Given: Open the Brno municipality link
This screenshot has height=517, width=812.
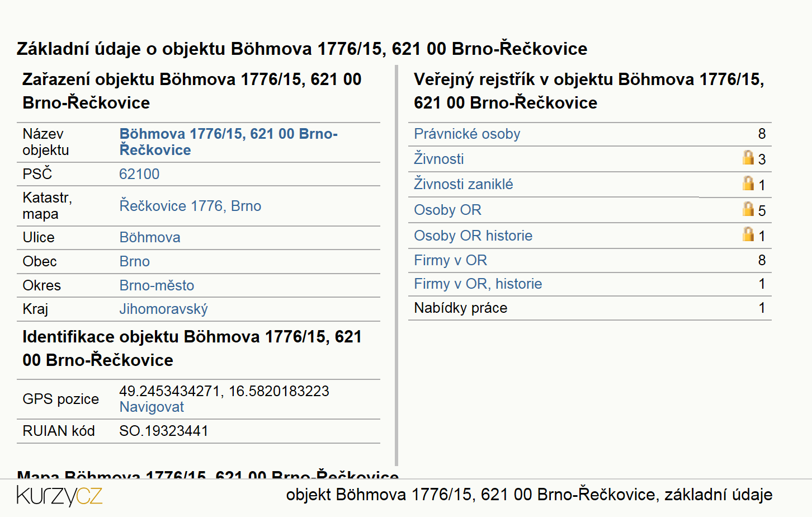Looking at the screenshot, I should click(x=135, y=261).
